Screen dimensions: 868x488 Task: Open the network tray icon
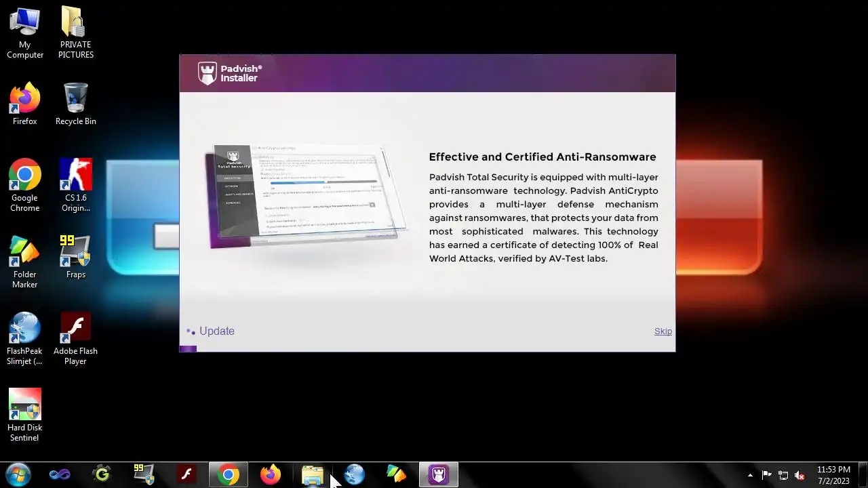(x=783, y=475)
